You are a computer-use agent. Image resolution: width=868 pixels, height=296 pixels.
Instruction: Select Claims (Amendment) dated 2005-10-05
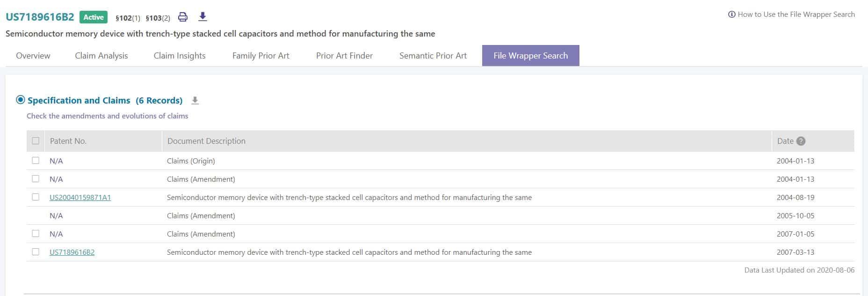(201, 216)
